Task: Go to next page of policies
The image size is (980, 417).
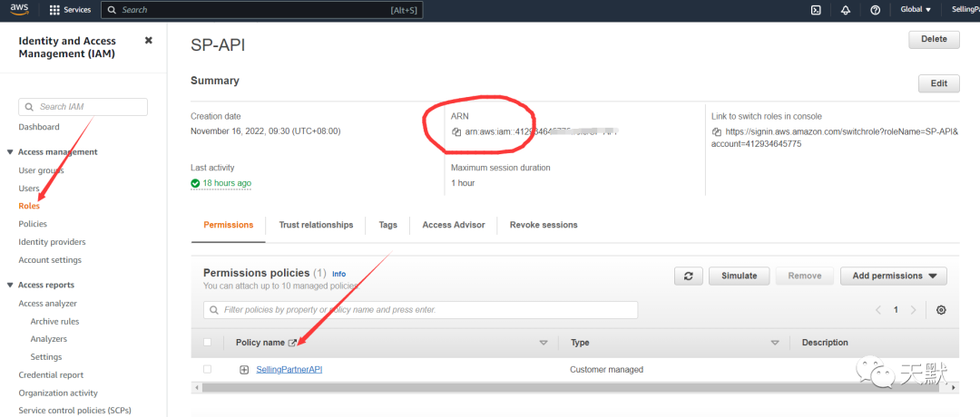Action: (x=913, y=310)
